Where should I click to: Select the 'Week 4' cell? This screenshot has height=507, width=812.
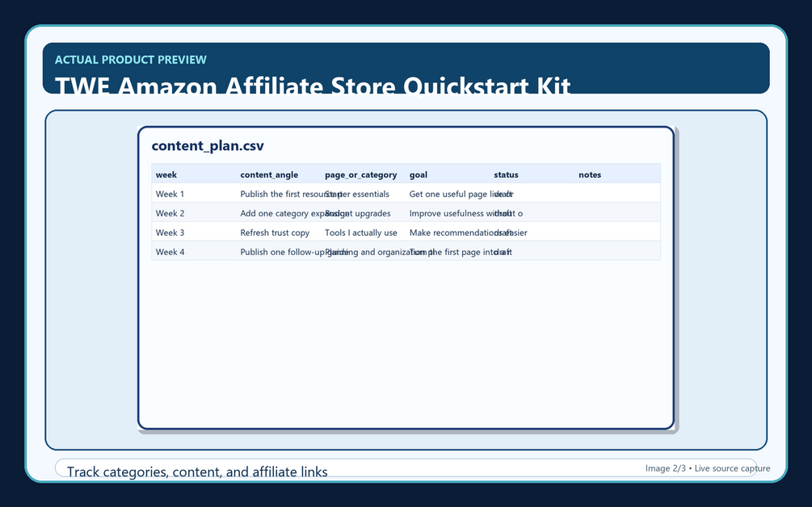(170, 252)
